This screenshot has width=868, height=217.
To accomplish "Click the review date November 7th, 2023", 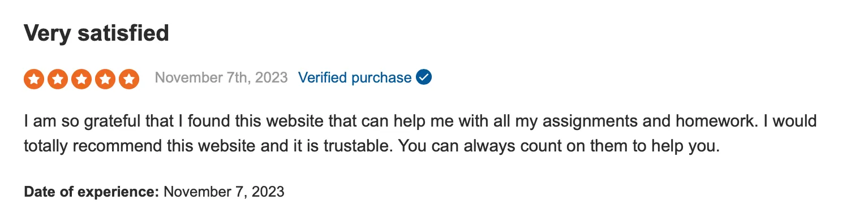I will point(221,77).
